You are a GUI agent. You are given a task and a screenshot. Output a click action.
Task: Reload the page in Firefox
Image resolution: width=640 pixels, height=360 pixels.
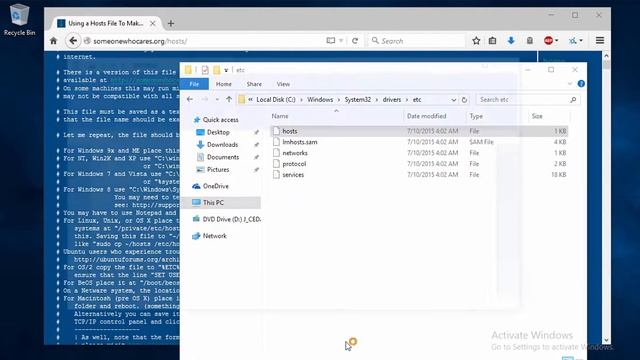point(355,41)
